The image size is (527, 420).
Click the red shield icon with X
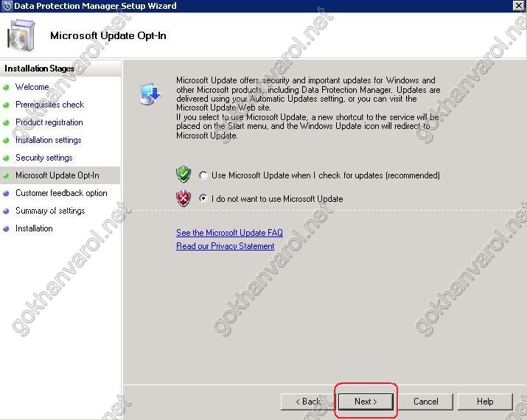point(184,198)
